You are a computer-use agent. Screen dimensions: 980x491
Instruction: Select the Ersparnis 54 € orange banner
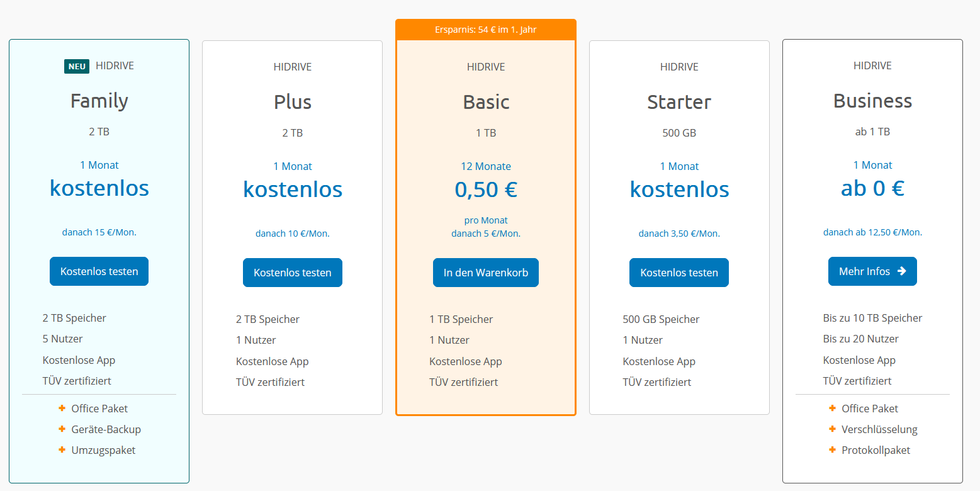(x=486, y=30)
